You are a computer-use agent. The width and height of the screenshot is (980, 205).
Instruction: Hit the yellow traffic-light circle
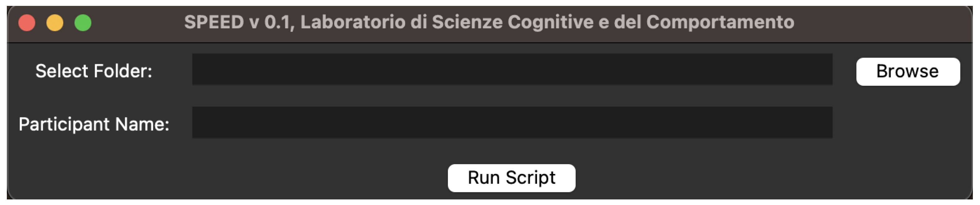[55, 23]
